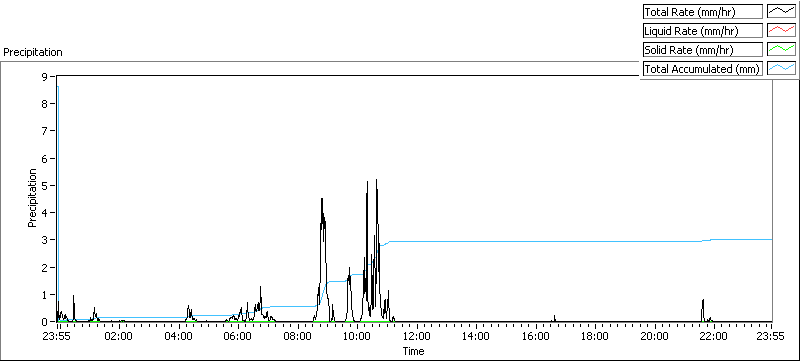Viewport: 800px width, 361px height.
Task: Click the 22:00 time tick label
Action: (x=713, y=336)
